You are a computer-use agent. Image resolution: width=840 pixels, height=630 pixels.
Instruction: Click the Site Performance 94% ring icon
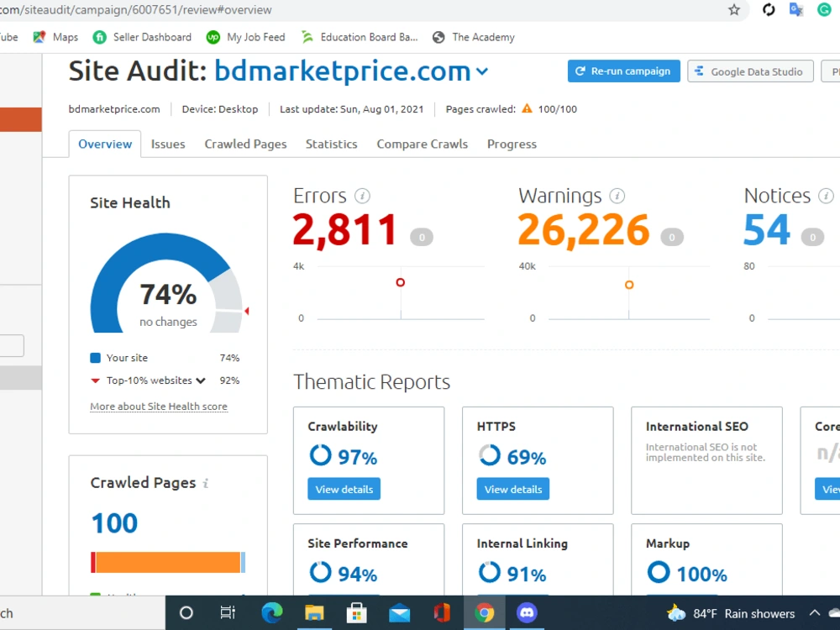[x=320, y=572]
